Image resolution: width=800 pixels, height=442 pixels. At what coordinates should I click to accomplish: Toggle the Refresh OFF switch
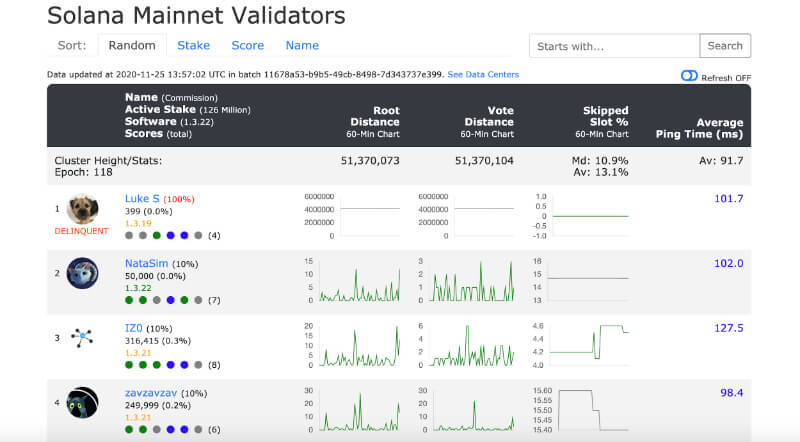pos(689,76)
